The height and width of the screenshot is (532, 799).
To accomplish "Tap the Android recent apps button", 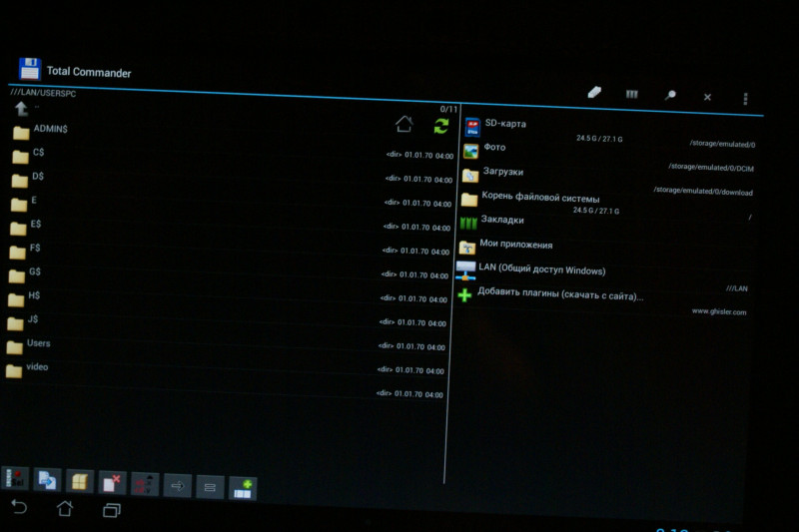I will (112, 510).
